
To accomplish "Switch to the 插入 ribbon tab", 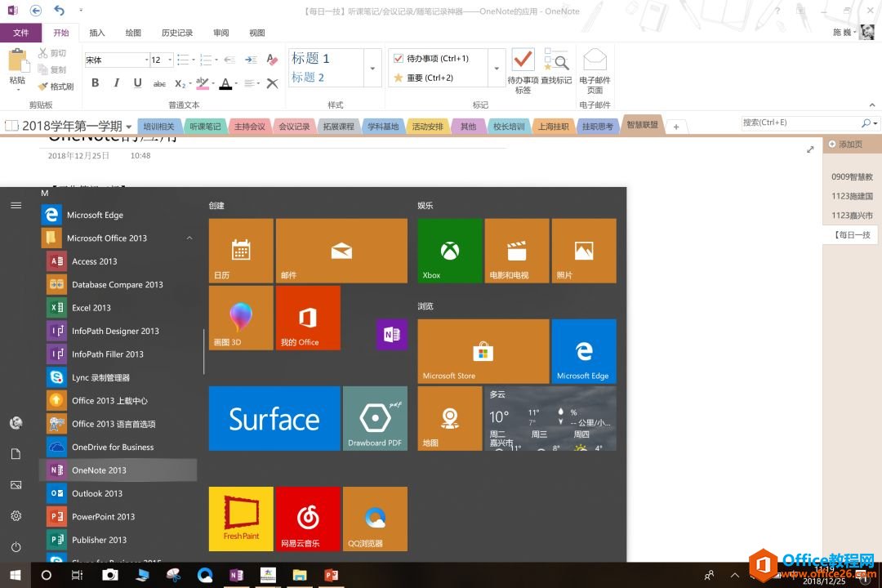I will click(x=97, y=33).
